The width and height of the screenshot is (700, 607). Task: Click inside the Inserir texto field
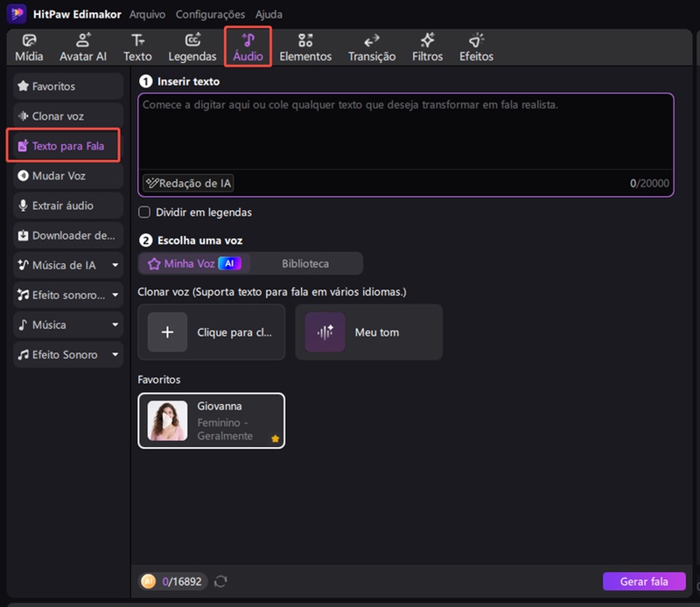click(x=406, y=132)
